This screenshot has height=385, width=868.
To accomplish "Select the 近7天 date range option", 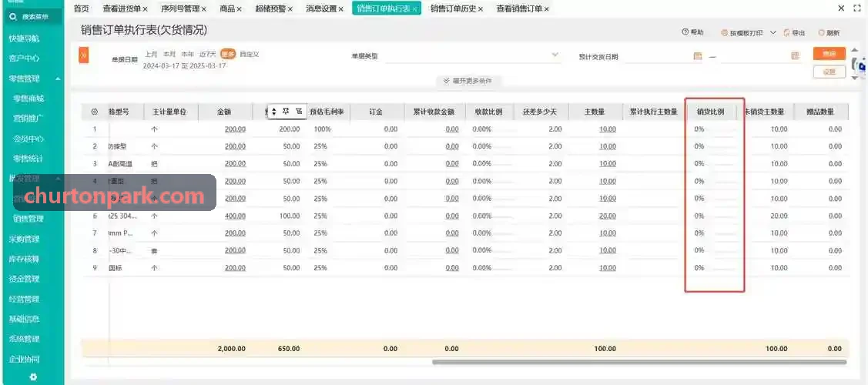I will 208,54.
